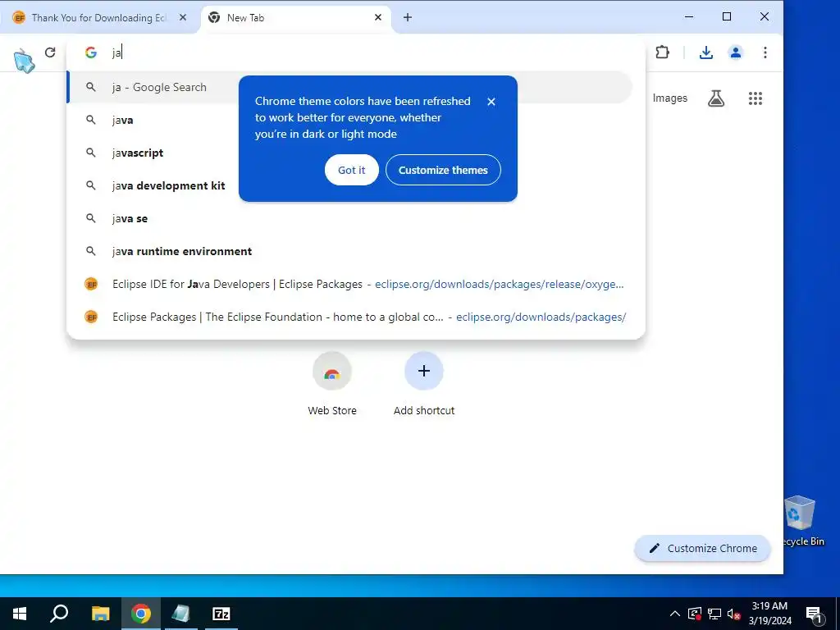Close the Thank You for Downloading tab
This screenshot has width=840, height=630.
click(x=183, y=18)
